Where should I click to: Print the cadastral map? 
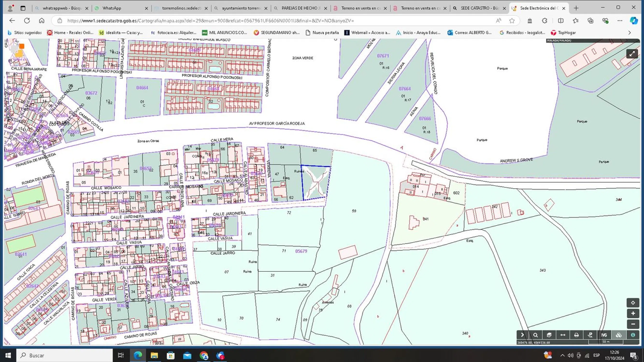coord(576,335)
